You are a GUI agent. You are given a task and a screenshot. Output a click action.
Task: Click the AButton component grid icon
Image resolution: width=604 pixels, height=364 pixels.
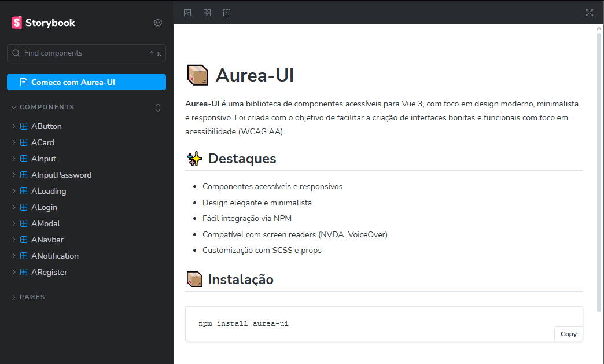[x=24, y=126]
